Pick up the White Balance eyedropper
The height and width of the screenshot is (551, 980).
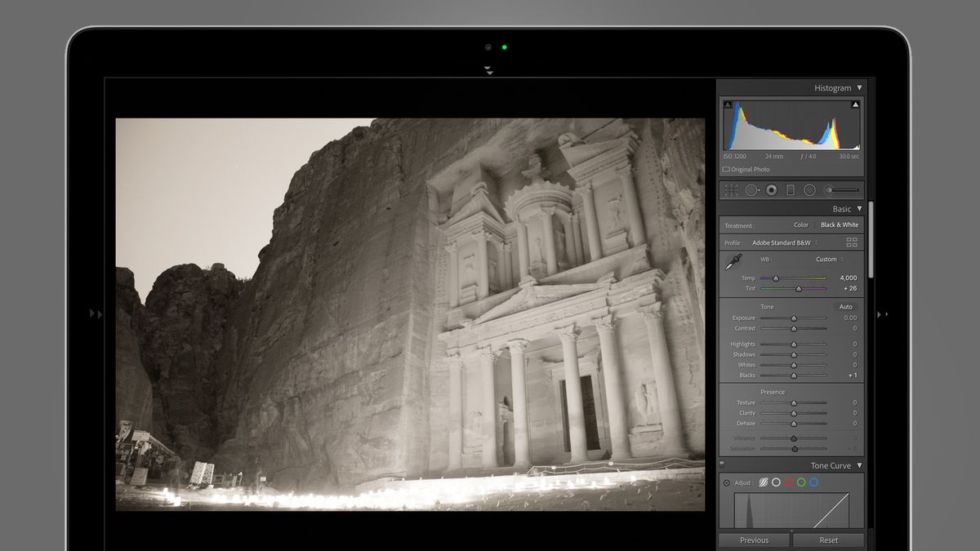pos(733,260)
